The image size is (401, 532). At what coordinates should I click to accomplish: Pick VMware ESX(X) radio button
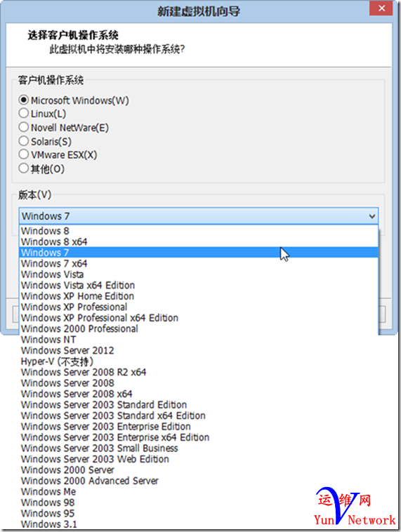point(23,154)
